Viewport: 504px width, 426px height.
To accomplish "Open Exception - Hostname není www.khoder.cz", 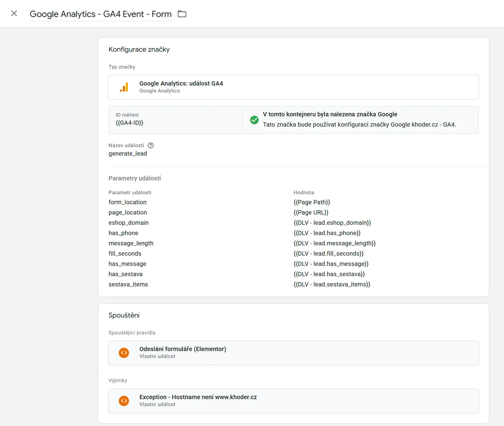I will (x=293, y=401).
